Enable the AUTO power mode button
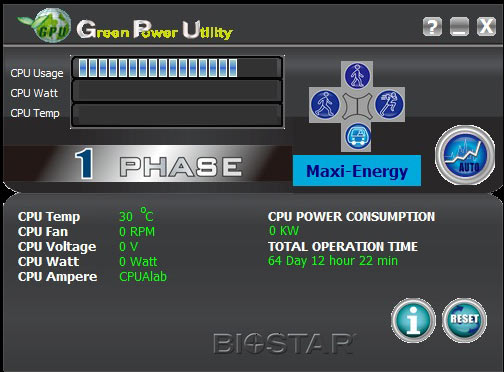504x372 pixels. coord(465,155)
